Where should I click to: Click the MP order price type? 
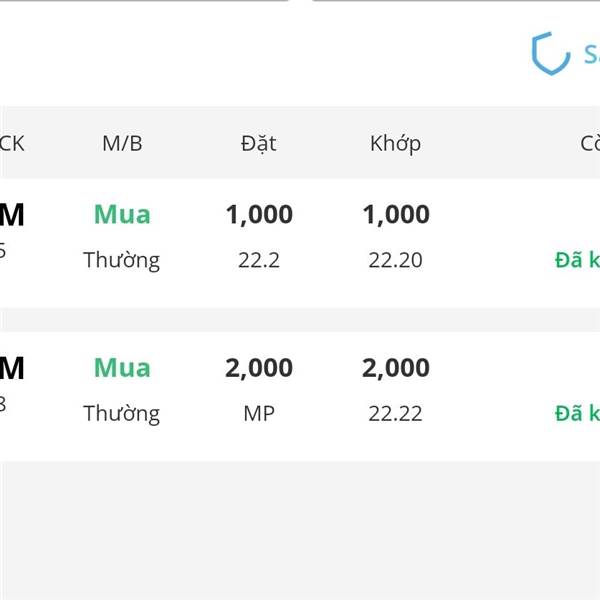259,414
